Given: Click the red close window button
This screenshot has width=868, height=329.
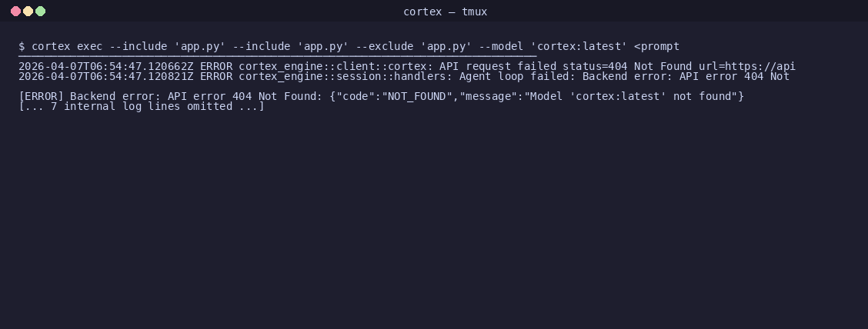Looking at the screenshot, I should [x=15, y=11].
